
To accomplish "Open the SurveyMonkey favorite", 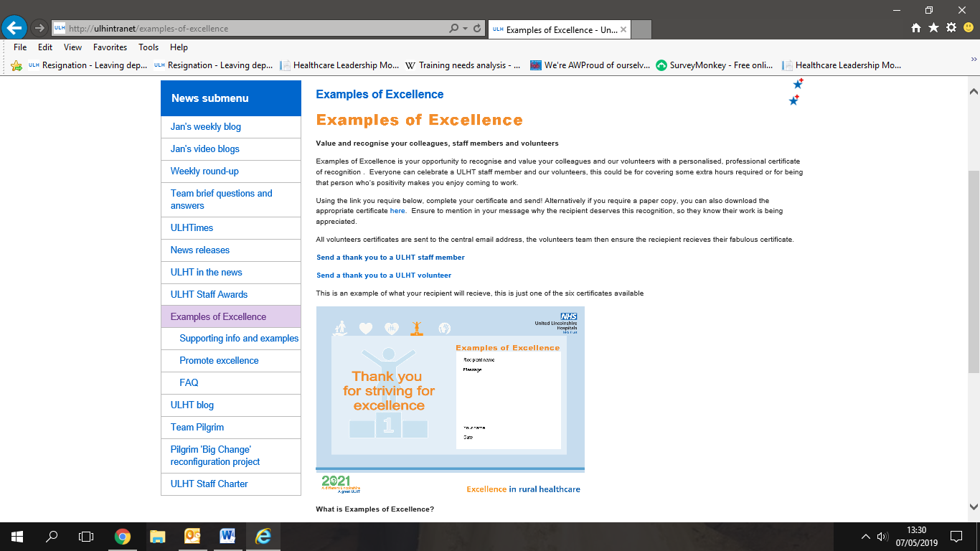I will 715,65.
